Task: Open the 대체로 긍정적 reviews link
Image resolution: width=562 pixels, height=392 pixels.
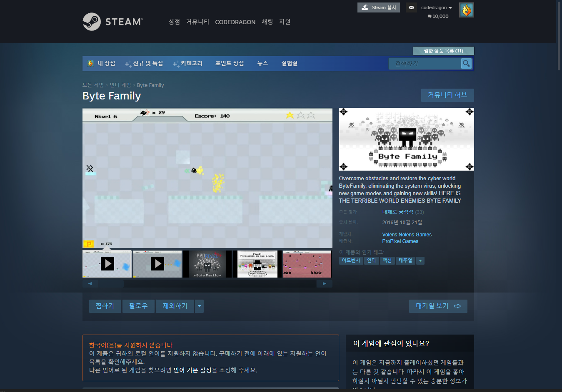Action: tap(398, 212)
